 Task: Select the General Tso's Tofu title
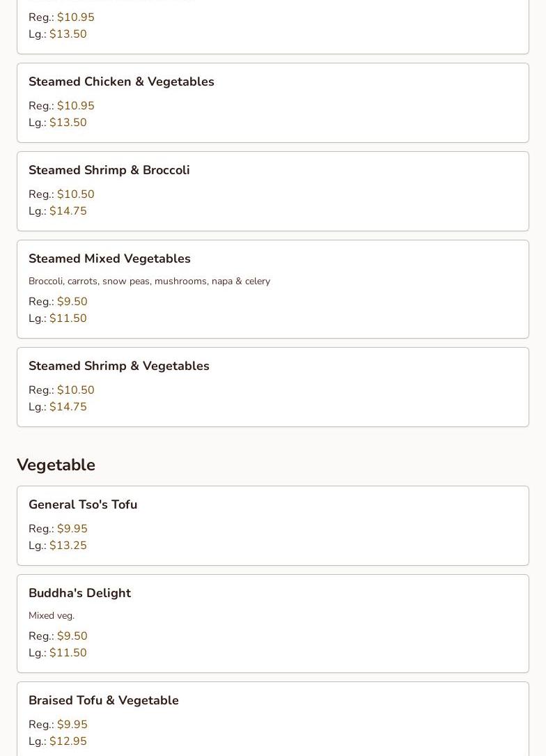(83, 505)
